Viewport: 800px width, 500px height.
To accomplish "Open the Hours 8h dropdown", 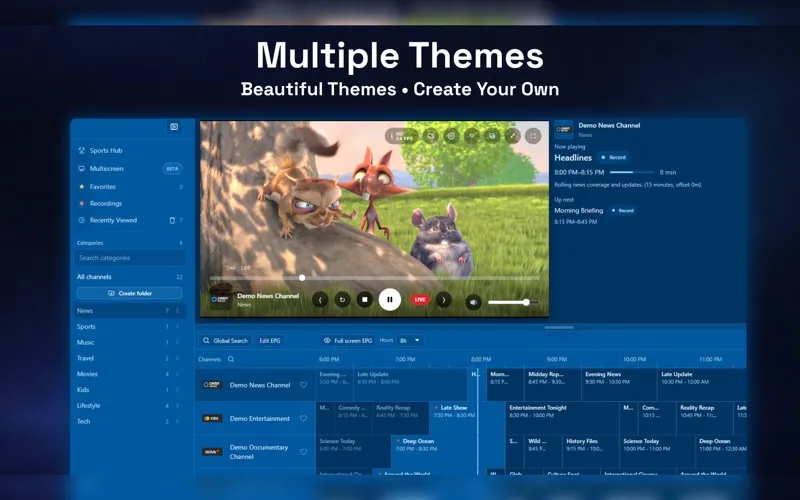I will 410,340.
